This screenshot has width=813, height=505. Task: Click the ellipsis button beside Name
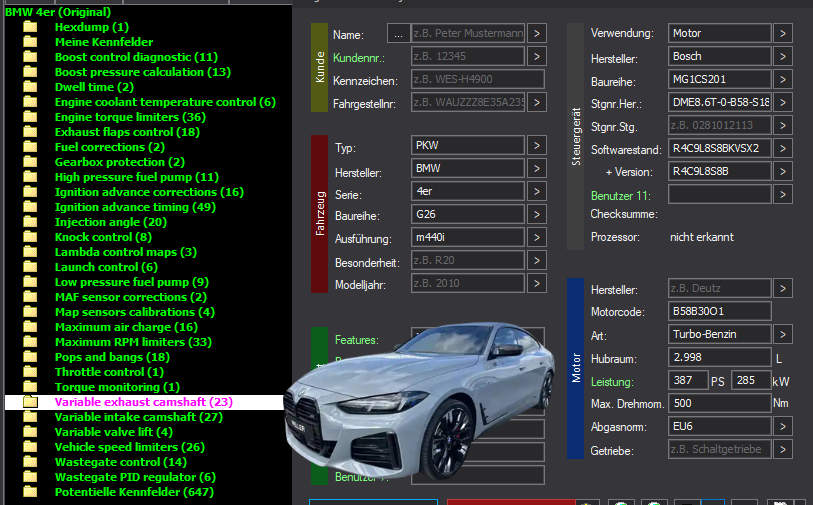(x=398, y=34)
